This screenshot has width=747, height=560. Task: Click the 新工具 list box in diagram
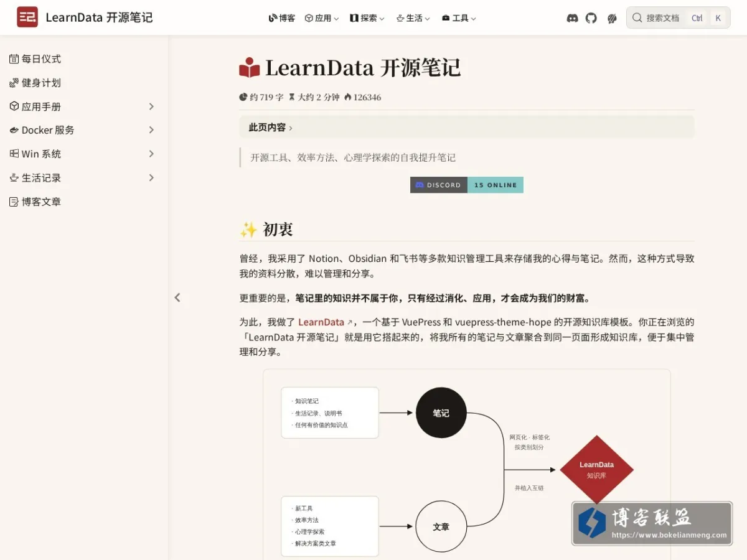click(x=330, y=526)
